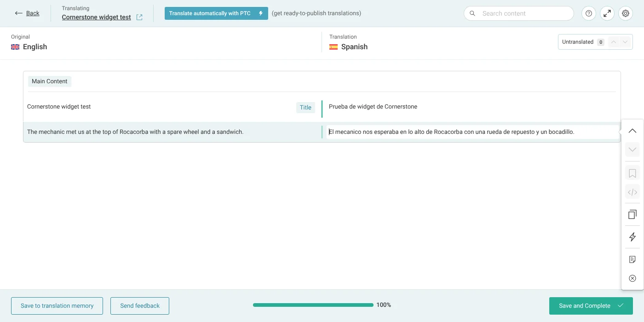Click the code tags icon in side toolbar

tap(632, 192)
